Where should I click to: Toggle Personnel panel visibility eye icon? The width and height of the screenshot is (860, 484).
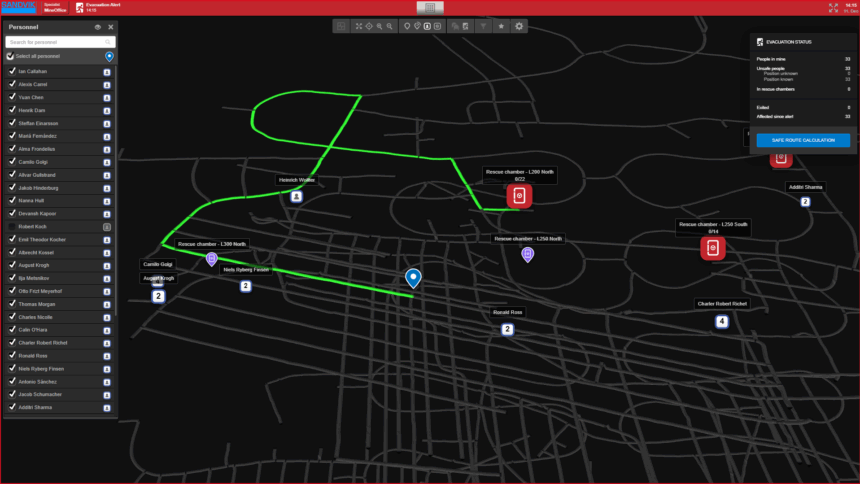click(x=97, y=27)
